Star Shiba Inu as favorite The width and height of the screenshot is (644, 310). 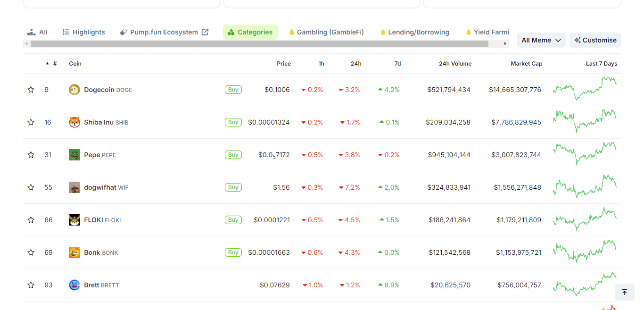pos(31,122)
